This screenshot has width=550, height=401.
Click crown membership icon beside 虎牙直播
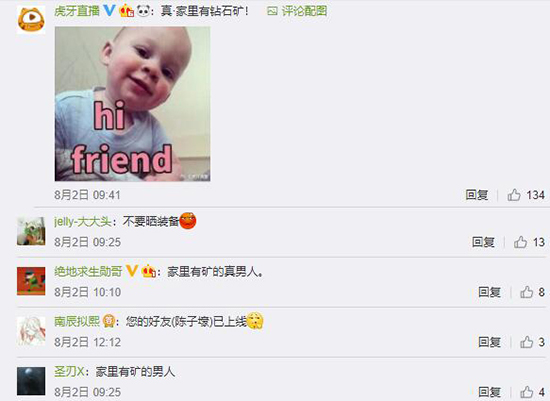pos(127,11)
